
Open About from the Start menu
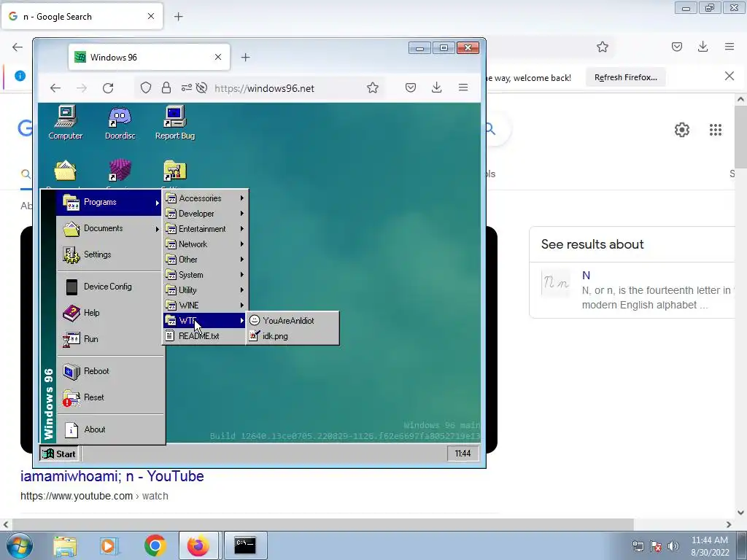[109, 429]
